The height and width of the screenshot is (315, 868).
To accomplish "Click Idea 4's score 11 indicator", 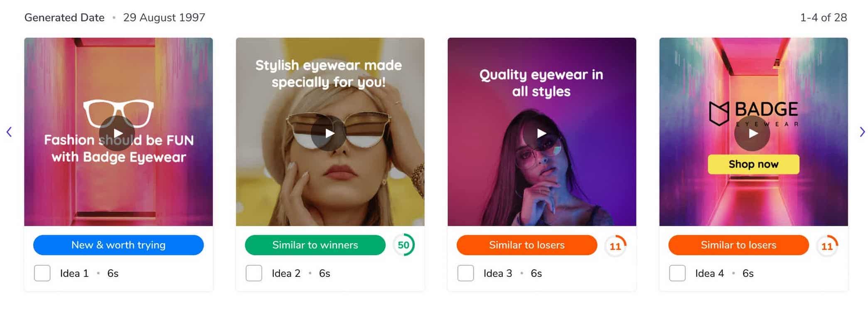I will tap(827, 246).
